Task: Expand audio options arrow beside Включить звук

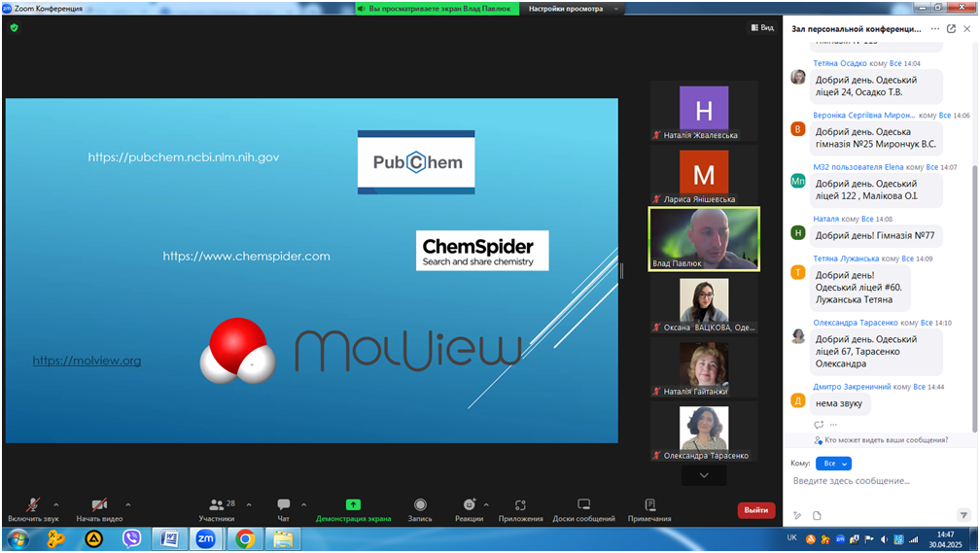Action: [56, 504]
